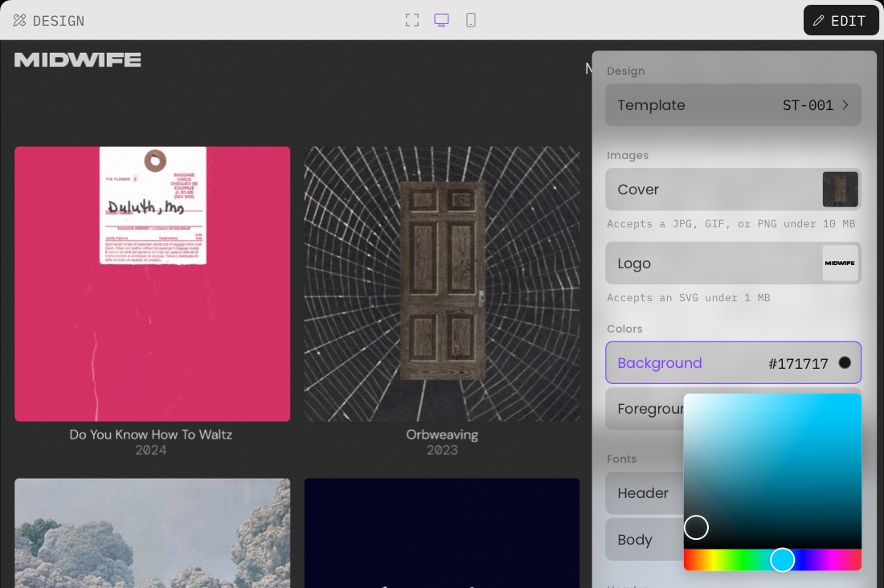Click the EDIT button
Screen dimensions: 884x588
(x=841, y=20)
